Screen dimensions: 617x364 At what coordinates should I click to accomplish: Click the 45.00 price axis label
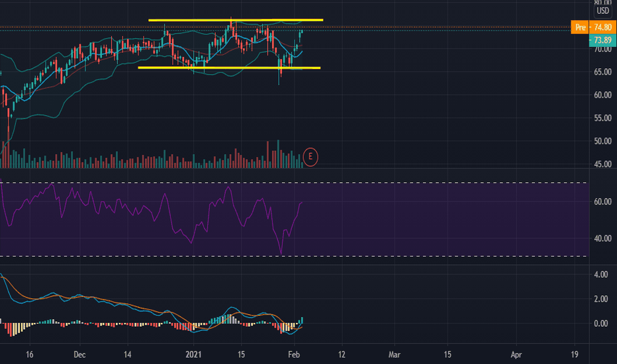pos(602,164)
